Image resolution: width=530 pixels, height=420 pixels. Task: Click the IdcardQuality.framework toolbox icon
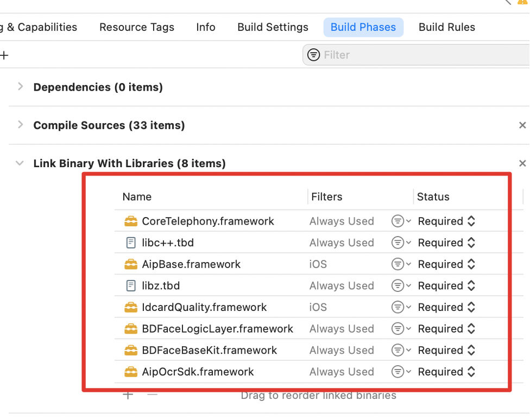(131, 307)
